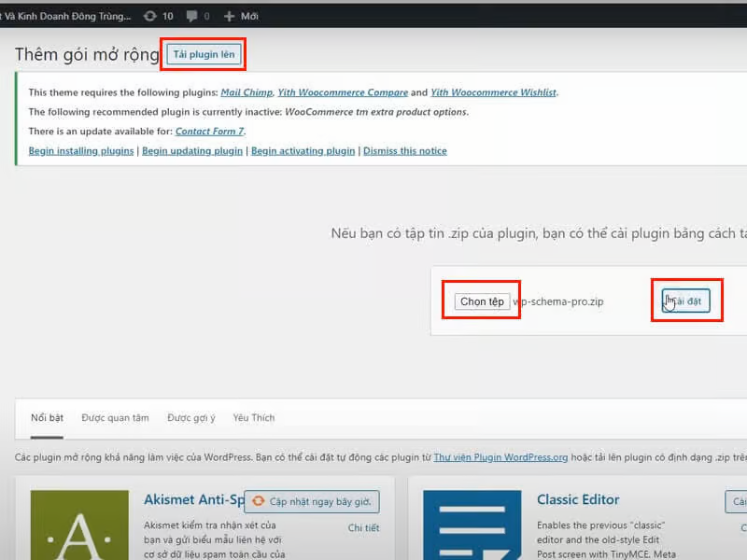Open the Mail Chimp plugin link

tap(246, 92)
